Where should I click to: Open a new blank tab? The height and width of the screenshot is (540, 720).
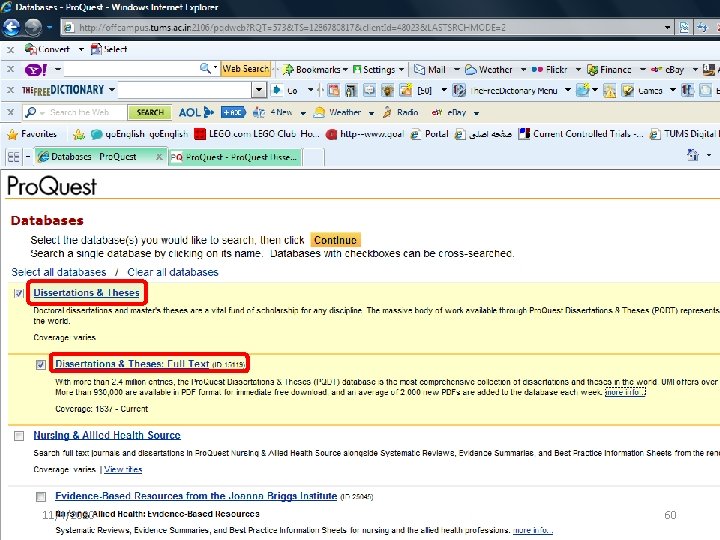[313, 157]
